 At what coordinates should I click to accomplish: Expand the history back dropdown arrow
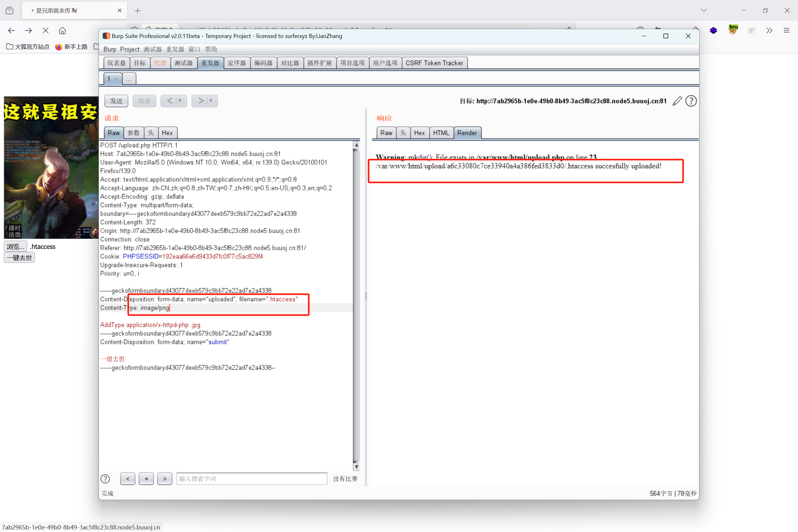point(180,101)
